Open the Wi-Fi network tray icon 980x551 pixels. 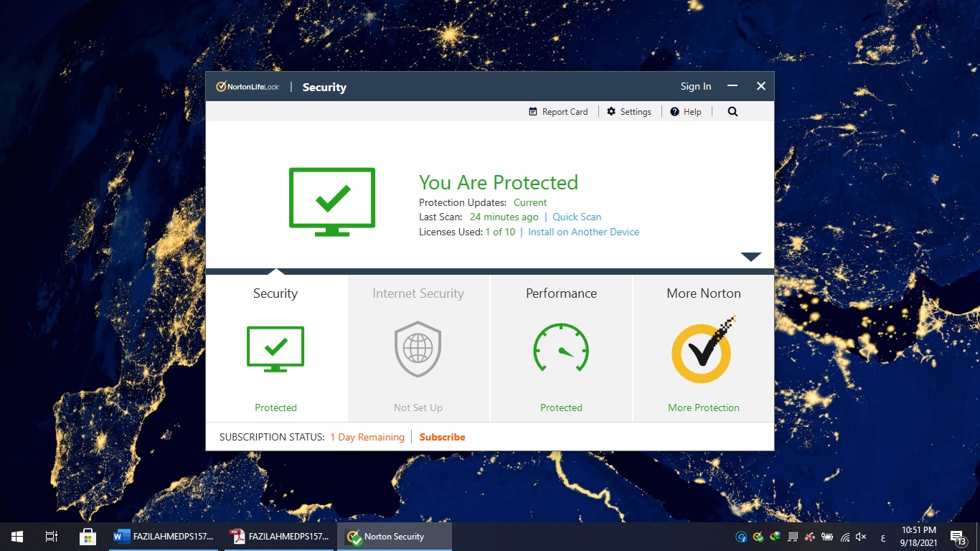tap(845, 537)
